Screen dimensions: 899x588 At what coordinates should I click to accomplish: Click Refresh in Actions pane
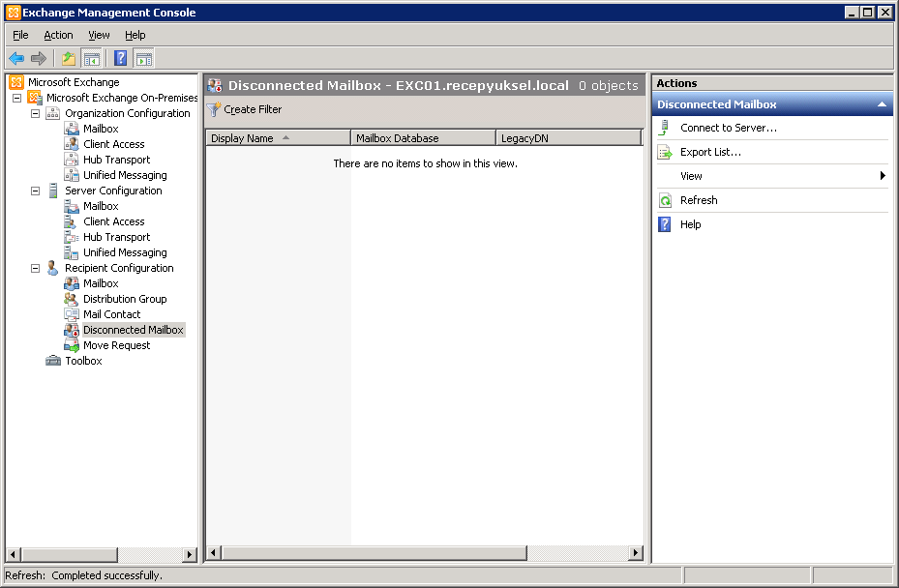(699, 200)
